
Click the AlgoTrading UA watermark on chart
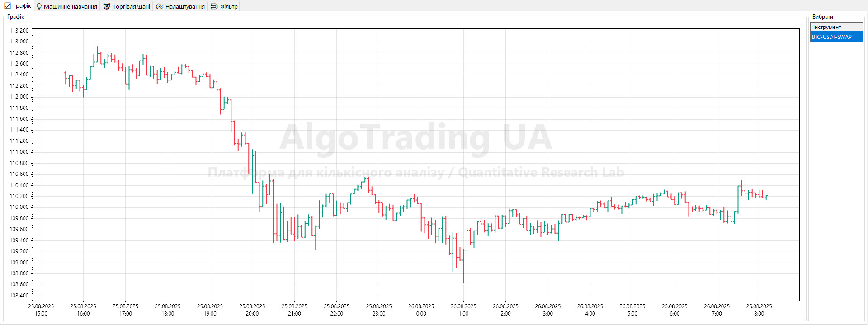(x=415, y=138)
